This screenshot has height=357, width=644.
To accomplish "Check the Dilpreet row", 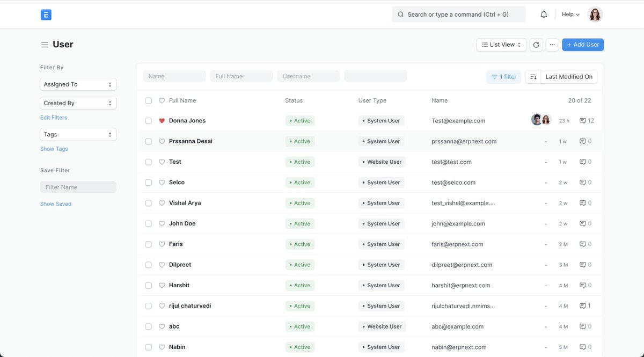I will coord(149,265).
